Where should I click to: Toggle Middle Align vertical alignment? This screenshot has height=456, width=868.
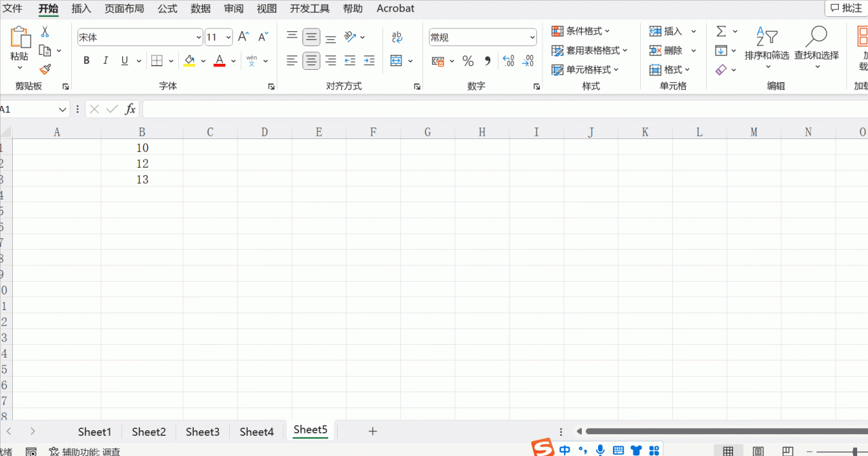pos(311,37)
